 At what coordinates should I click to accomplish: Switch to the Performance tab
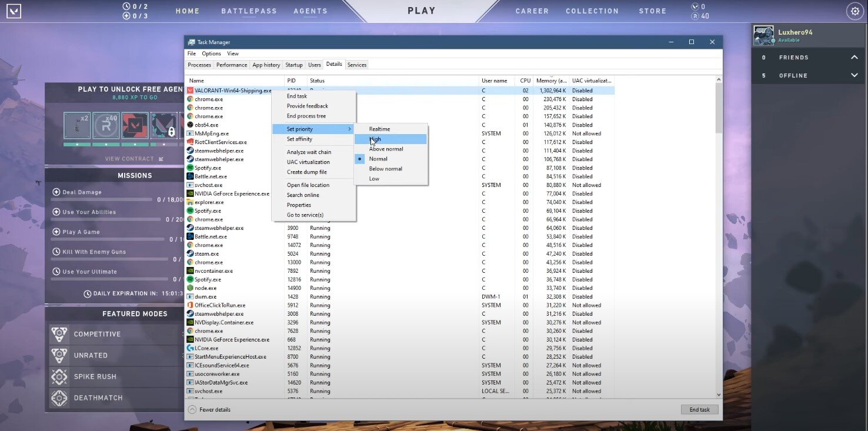(x=232, y=65)
